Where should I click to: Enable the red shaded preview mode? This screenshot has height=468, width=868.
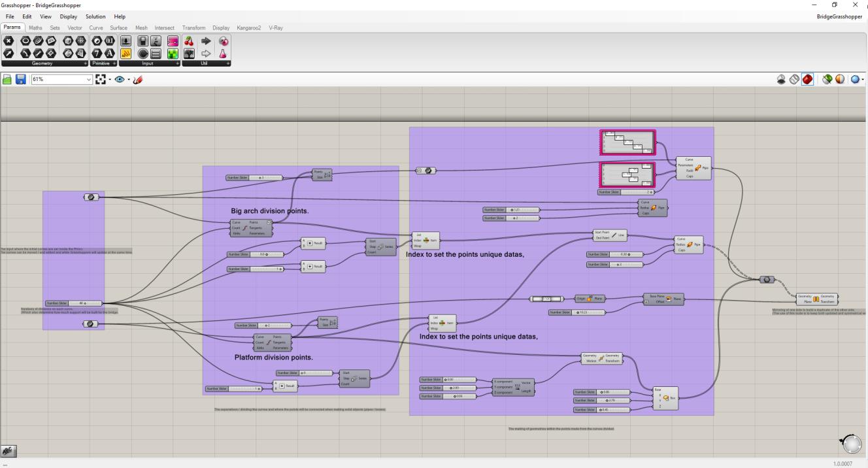[x=808, y=79]
